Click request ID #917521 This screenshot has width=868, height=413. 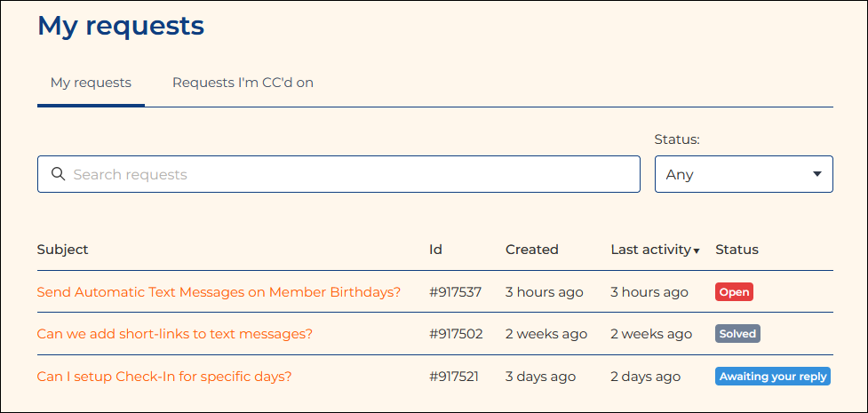(x=453, y=377)
